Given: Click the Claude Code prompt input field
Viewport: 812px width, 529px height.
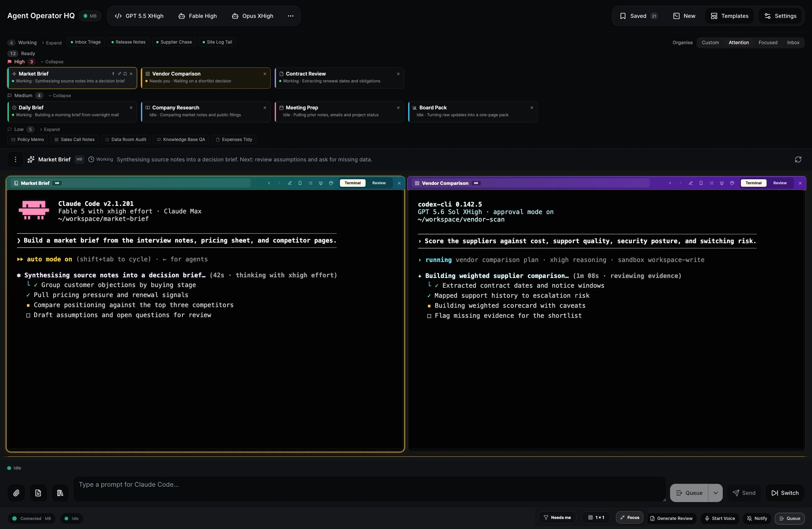Looking at the screenshot, I should click(x=369, y=489).
